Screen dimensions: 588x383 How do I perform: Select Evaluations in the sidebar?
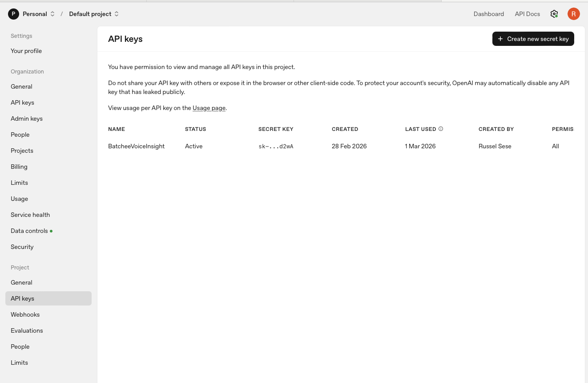pyautogui.click(x=27, y=330)
